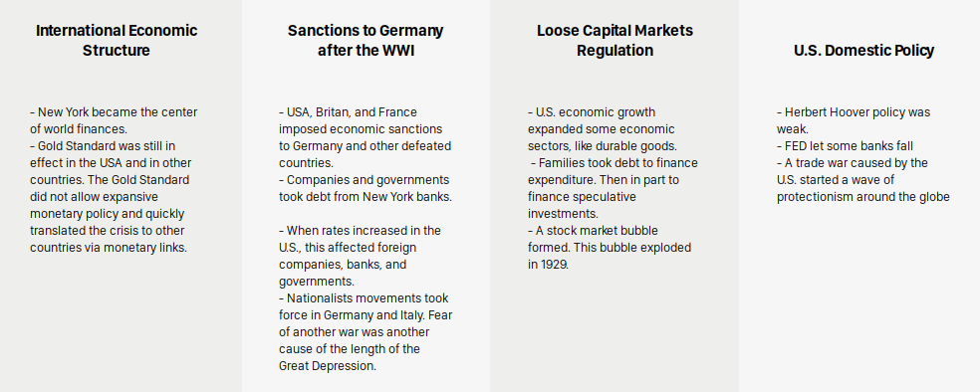The width and height of the screenshot is (980, 392).
Task: Select the Gold Standard paragraph text
Action: [x=111, y=197]
